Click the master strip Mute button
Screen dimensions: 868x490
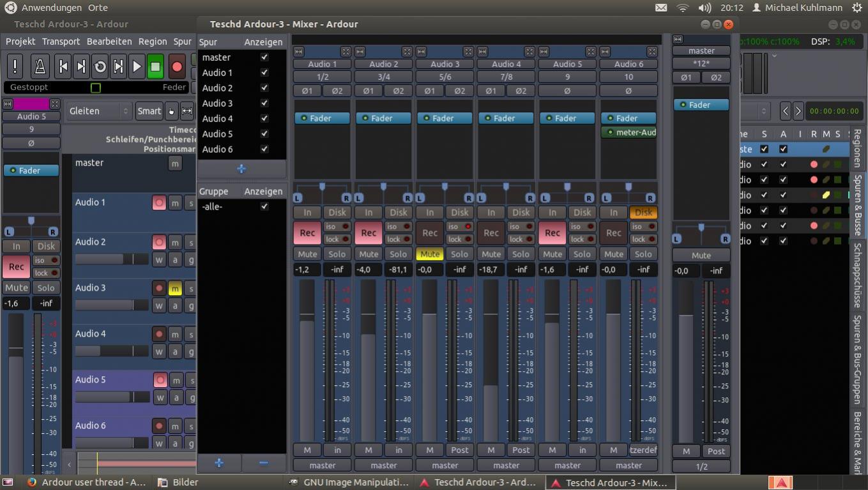click(x=701, y=255)
